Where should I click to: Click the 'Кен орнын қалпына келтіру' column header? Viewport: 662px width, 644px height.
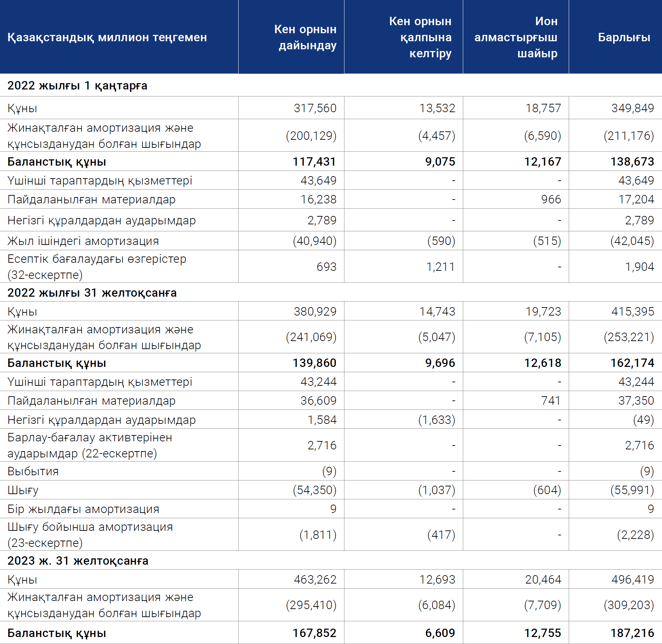click(x=420, y=37)
